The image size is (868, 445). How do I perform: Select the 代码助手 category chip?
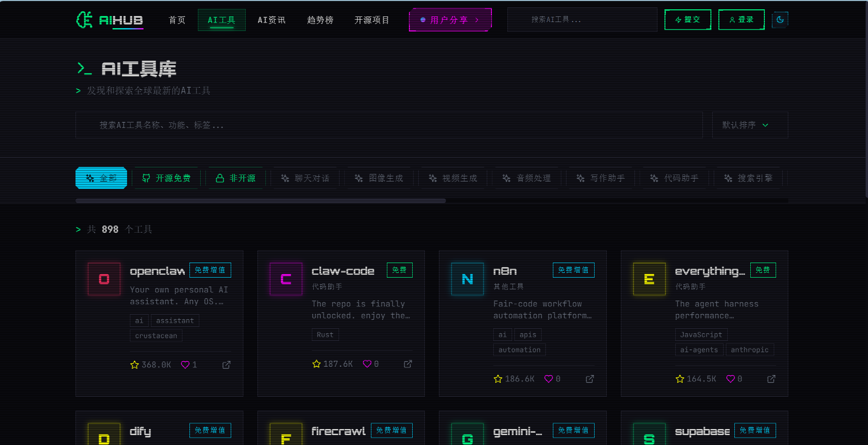point(674,178)
